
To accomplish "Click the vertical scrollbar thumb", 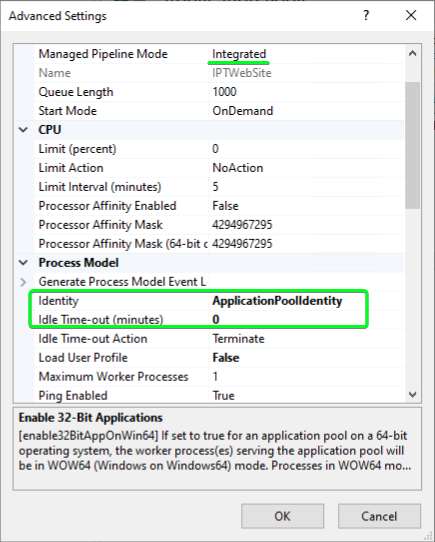I will tap(412, 145).
